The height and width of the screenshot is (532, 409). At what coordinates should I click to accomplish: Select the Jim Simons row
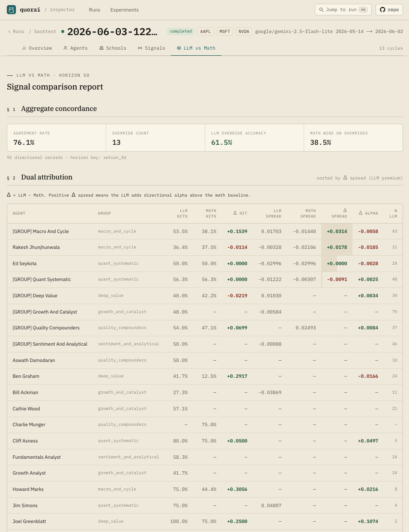point(205,505)
